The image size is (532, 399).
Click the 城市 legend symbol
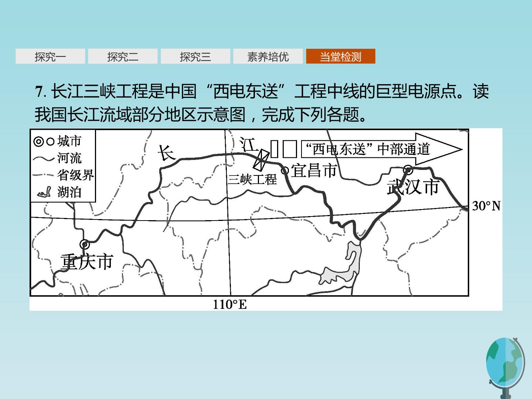pos(44,141)
